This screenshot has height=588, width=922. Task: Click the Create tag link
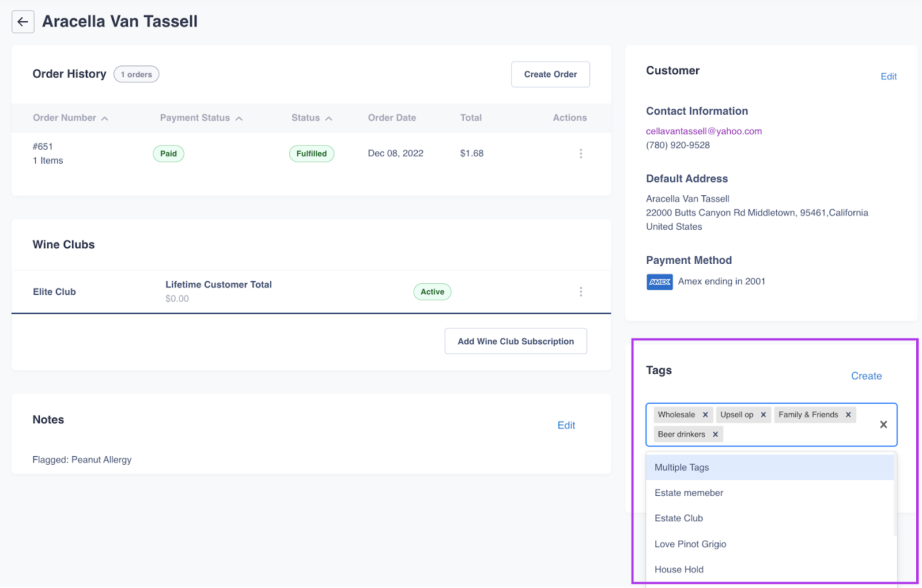[x=866, y=376]
